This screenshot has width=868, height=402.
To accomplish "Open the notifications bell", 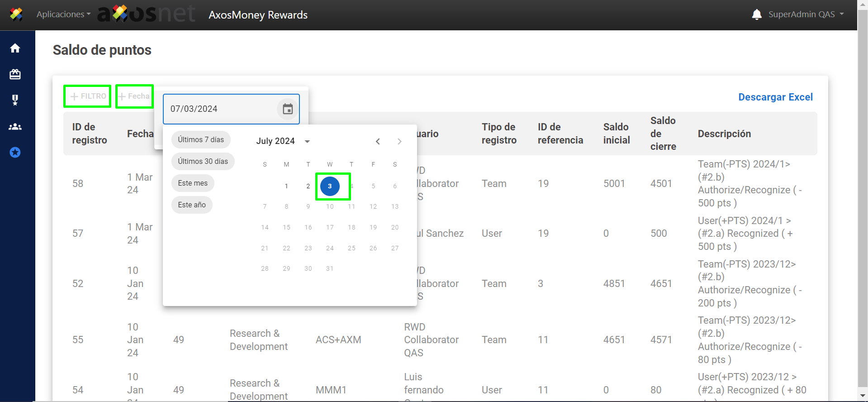I will coord(757,14).
